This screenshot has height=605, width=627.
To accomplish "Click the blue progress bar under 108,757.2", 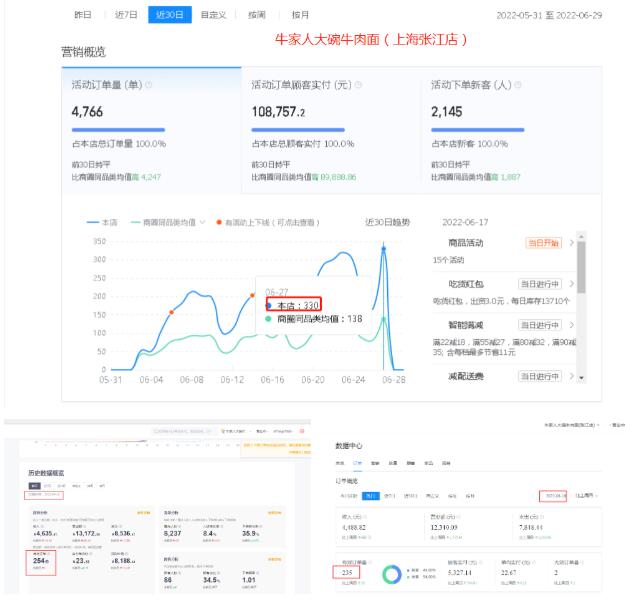I will tap(298, 130).
